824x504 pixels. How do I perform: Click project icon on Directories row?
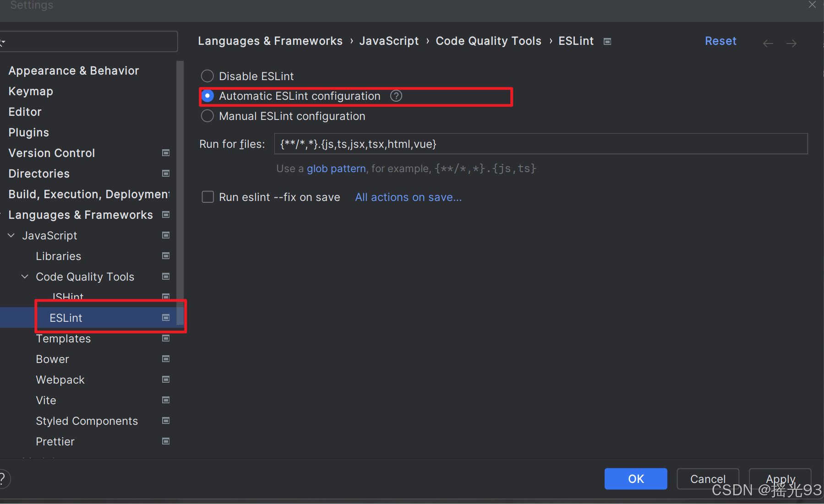[x=166, y=173]
